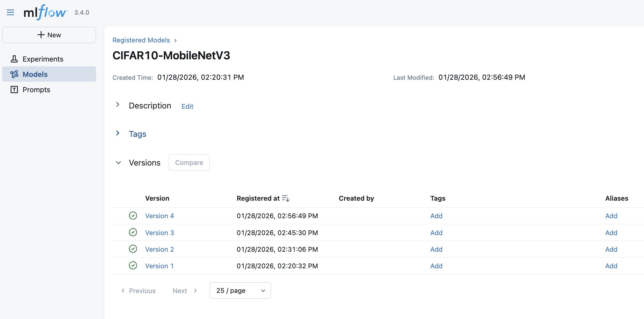Viewport: 644px width, 319px height.
Task: Navigate to Registered Models breadcrumb
Action: 141,40
